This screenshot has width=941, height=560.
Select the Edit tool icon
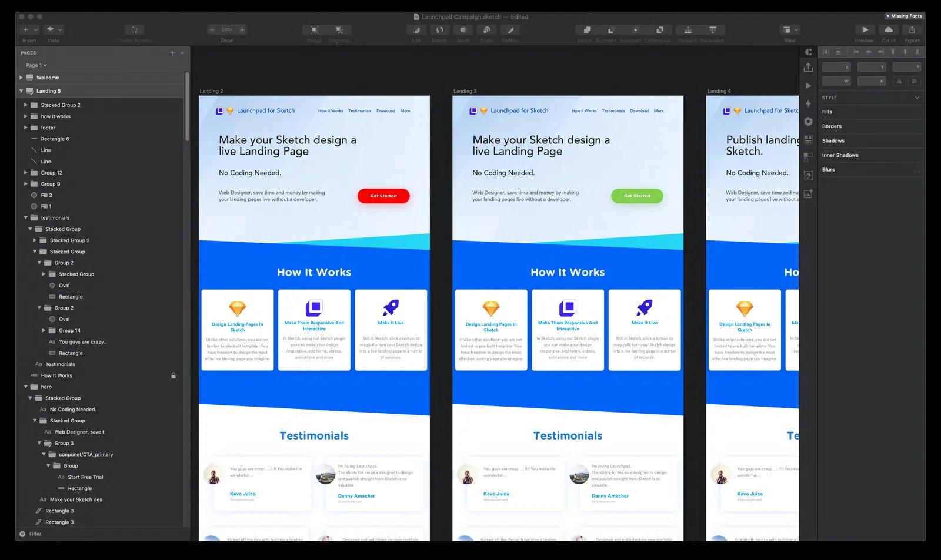(x=416, y=29)
